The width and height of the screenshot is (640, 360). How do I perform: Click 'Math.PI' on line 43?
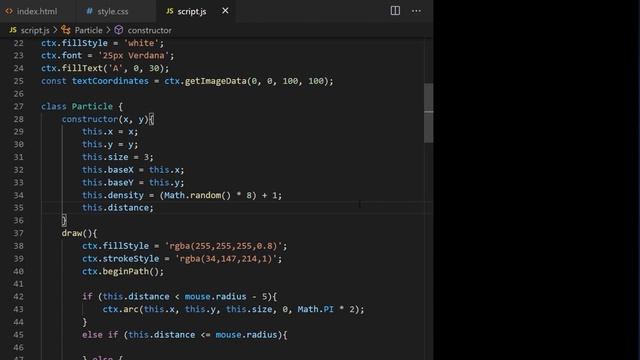click(x=315, y=309)
